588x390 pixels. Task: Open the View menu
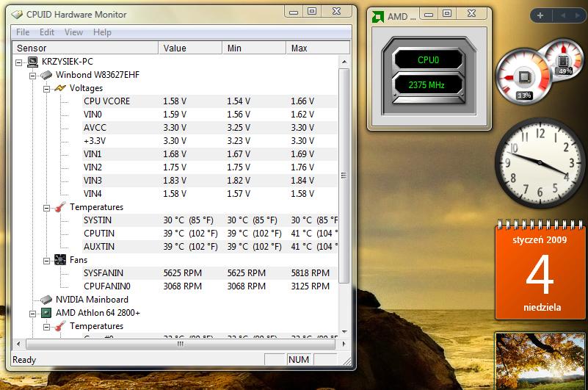[73, 32]
